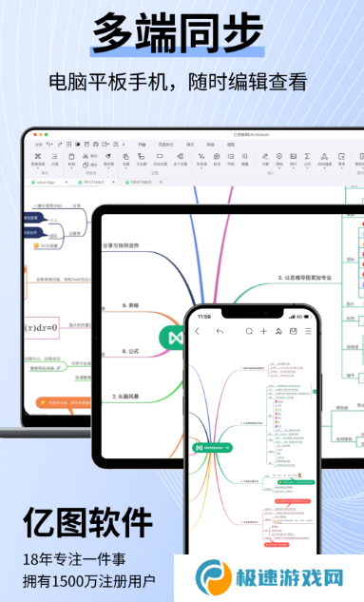This screenshot has height=602, width=364.
Task: Switch to the Mind Map2 document tab
Action: coord(93,182)
